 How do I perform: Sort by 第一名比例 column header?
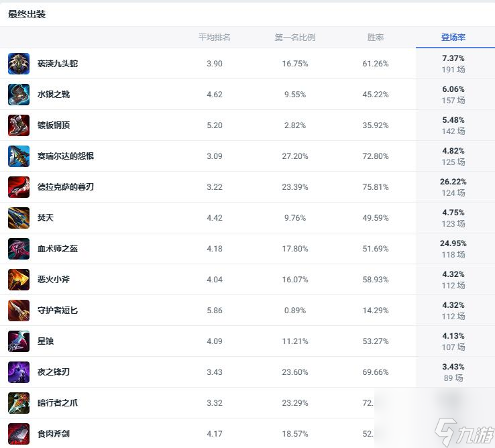pos(294,38)
